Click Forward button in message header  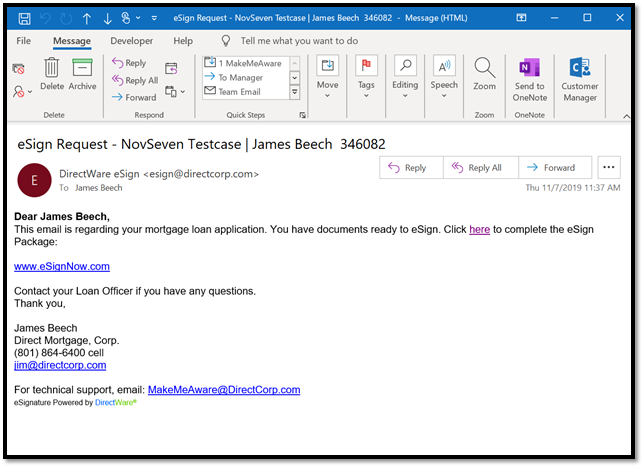(555, 167)
